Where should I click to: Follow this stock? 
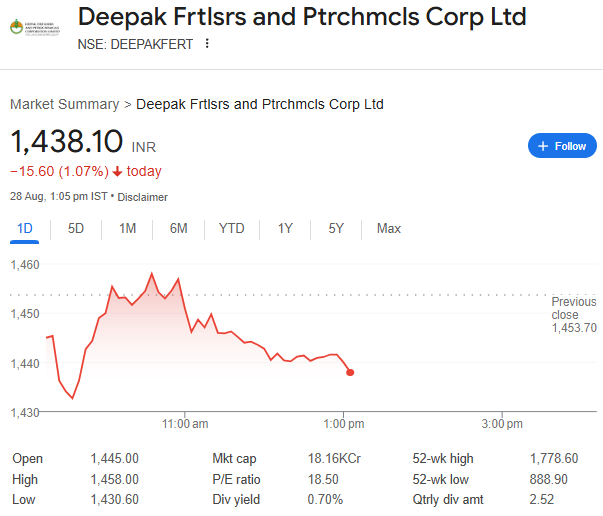[x=562, y=146]
